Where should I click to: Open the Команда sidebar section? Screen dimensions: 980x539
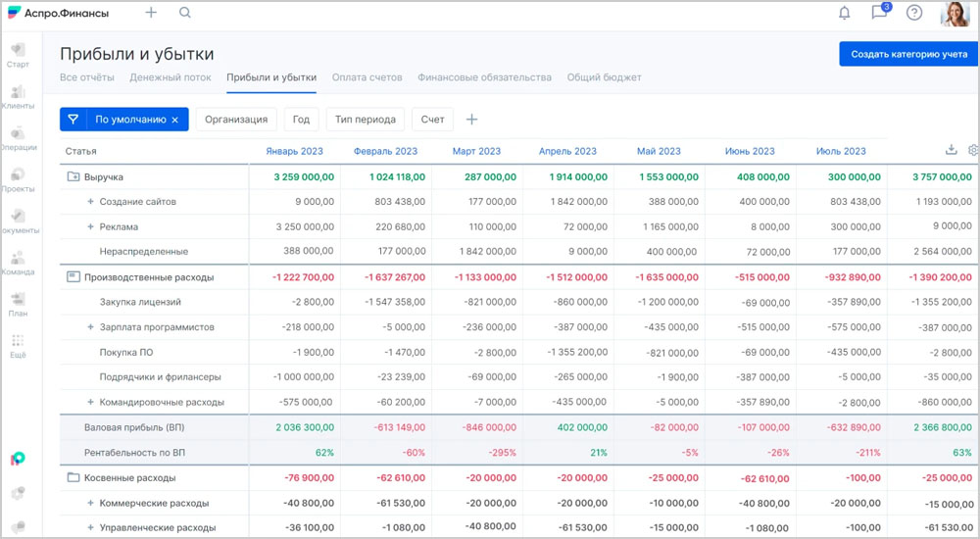(x=18, y=263)
